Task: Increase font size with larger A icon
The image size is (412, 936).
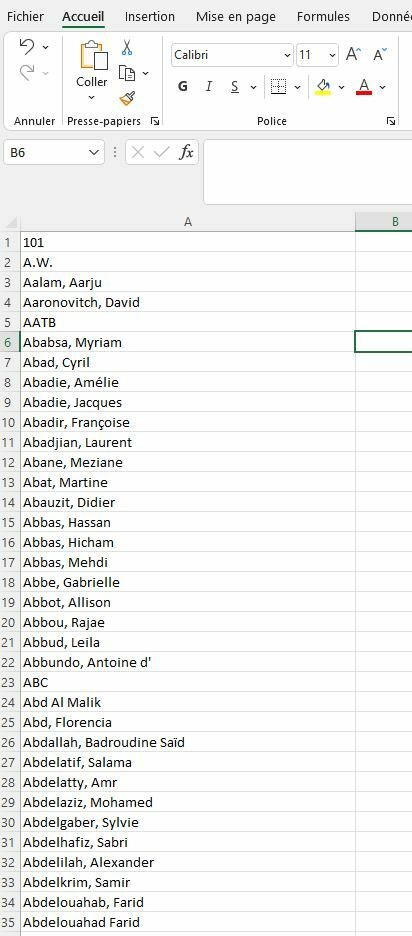Action: (353, 55)
